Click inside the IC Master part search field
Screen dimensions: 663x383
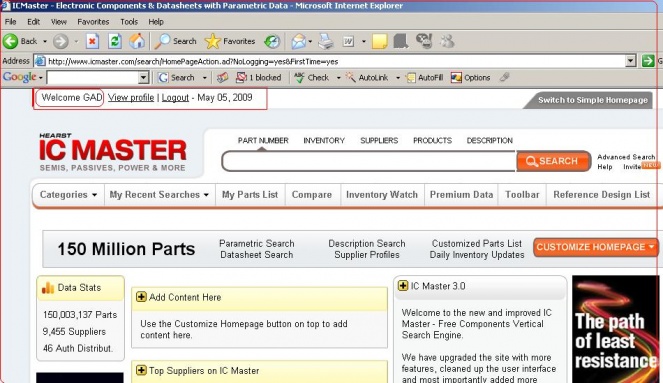coord(369,161)
